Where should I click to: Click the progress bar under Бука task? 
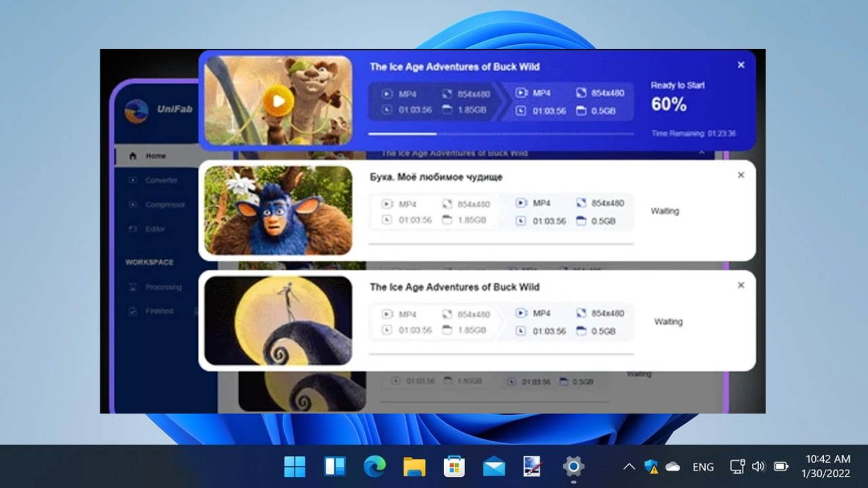(500, 243)
